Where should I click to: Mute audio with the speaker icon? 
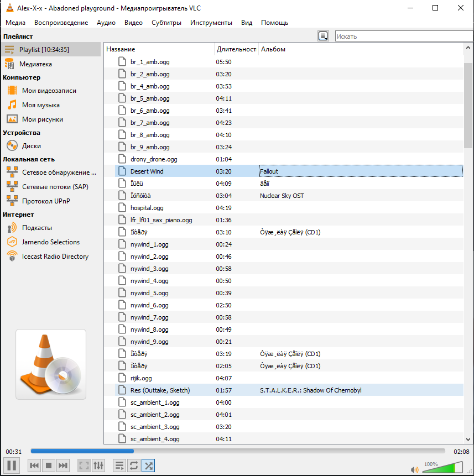click(414, 469)
